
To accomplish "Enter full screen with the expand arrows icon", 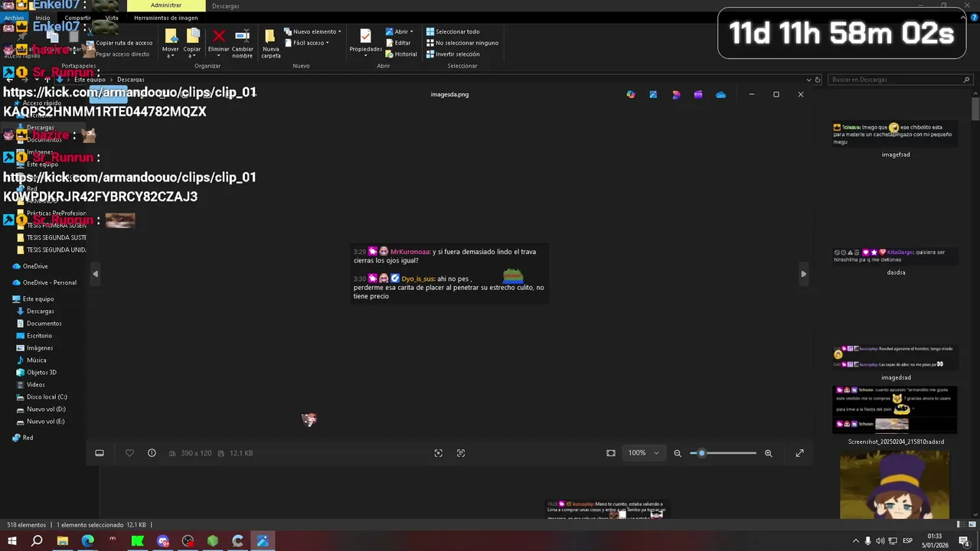I will tap(800, 453).
